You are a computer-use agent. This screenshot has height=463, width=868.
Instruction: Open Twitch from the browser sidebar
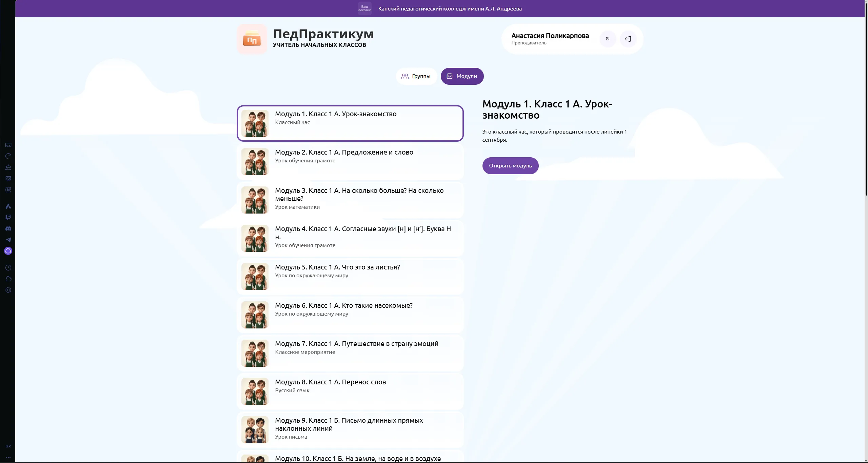pos(8,217)
